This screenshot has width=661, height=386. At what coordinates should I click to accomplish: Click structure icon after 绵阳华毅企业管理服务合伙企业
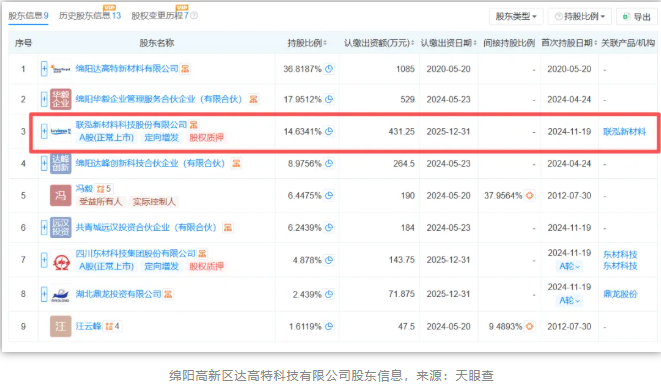point(253,99)
